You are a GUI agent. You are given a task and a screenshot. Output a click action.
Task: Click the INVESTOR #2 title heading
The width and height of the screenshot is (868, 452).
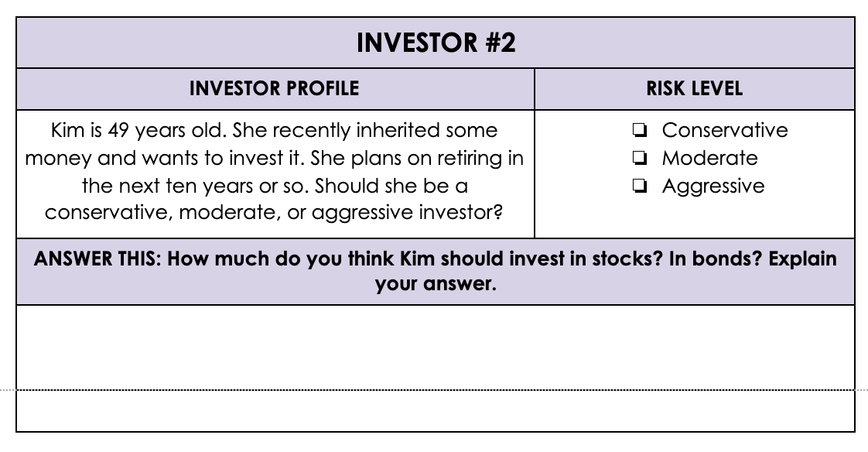click(x=436, y=43)
